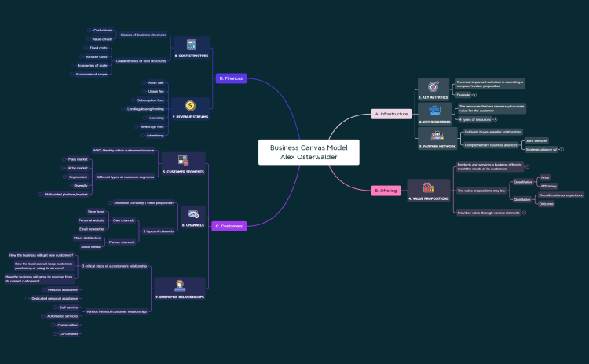Open the marker beside Co-creation
This screenshot has width=589, height=364.
pyautogui.click(x=55, y=333)
